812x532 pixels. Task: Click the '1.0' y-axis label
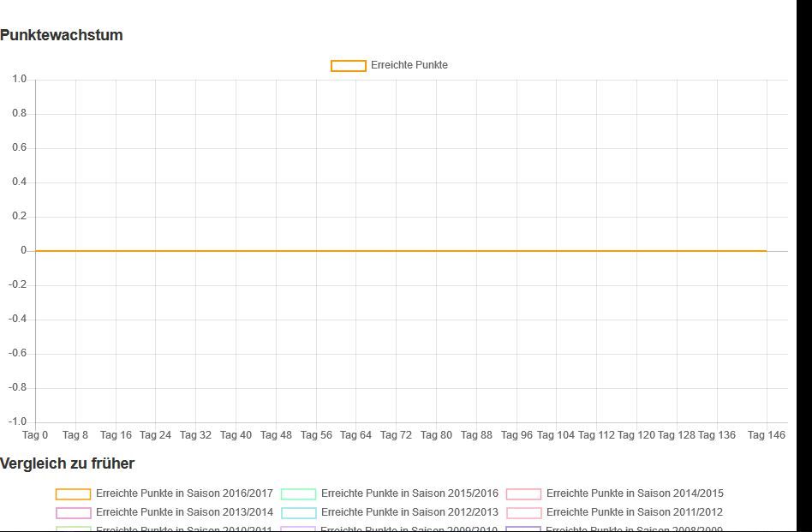click(x=19, y=80)
